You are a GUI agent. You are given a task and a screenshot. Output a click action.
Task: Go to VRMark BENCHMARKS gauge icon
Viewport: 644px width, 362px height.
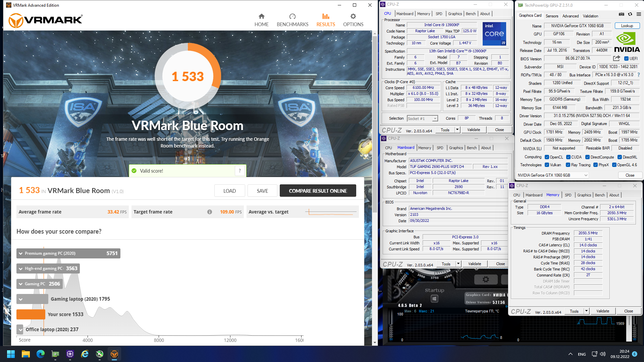click(292, 16)
